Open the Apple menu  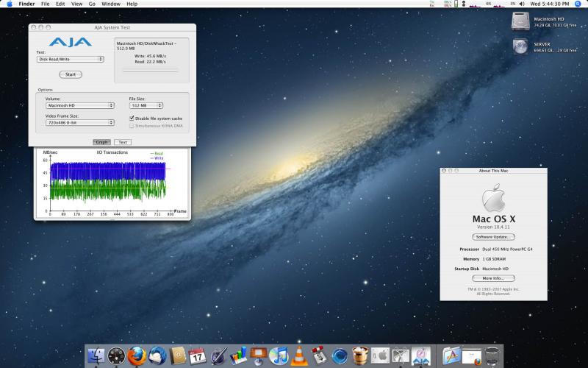(10, 4)
